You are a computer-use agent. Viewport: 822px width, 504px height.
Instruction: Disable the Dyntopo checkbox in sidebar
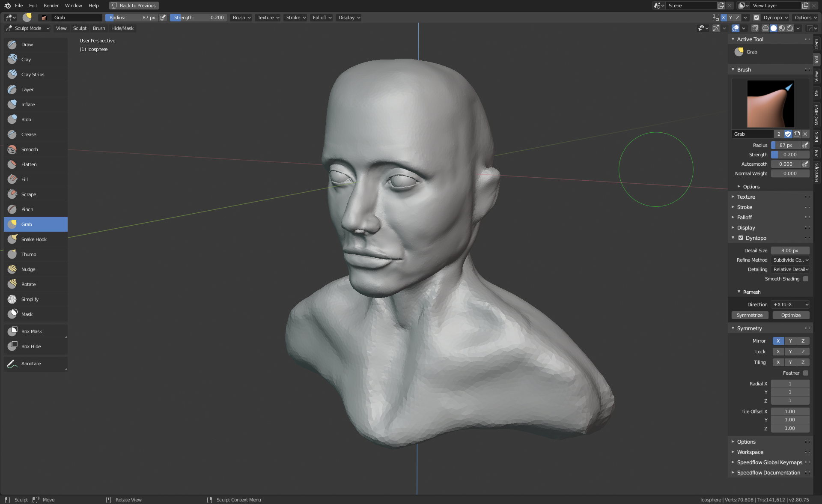(741, 238)
